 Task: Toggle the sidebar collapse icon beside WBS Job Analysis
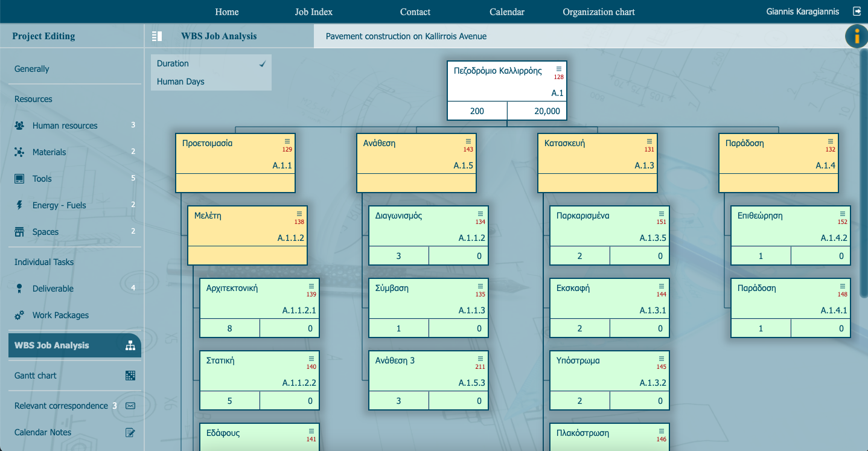[157, 36]
